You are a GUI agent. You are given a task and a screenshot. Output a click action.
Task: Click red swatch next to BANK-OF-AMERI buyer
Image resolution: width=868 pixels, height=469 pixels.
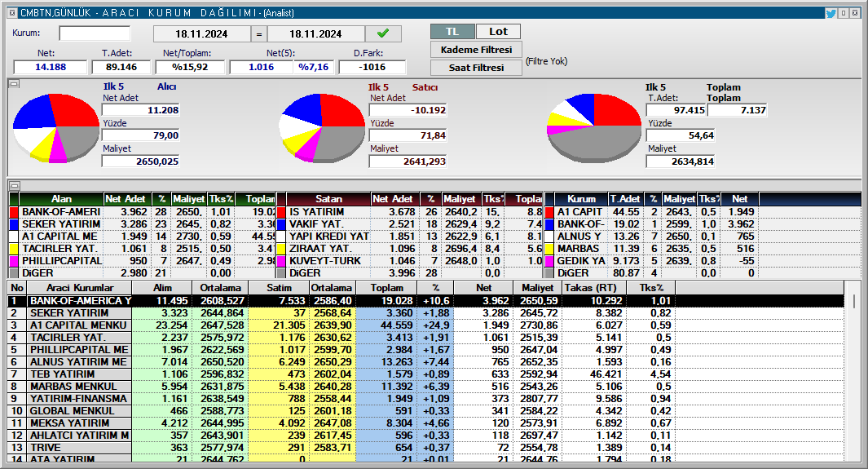pos(14,212)
